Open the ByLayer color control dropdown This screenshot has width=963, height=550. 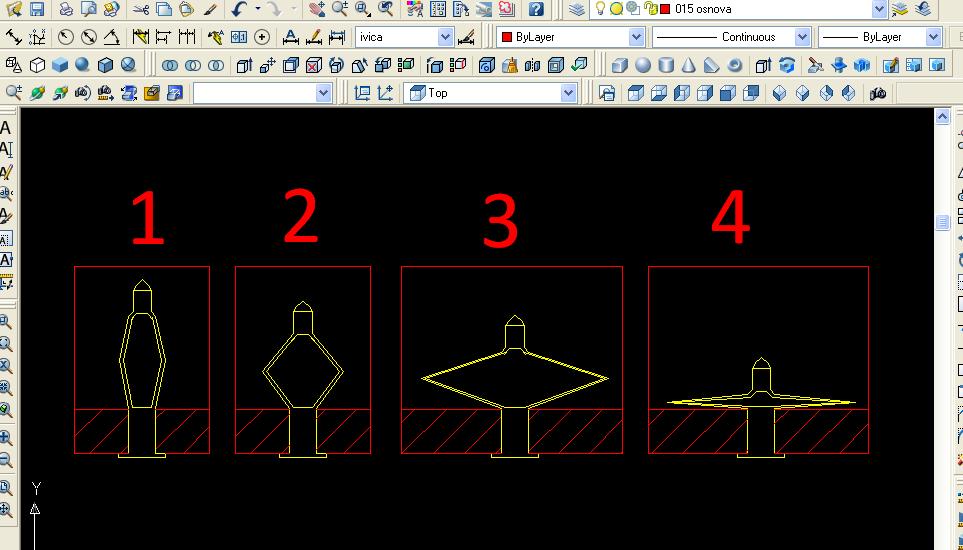(636, 37)
